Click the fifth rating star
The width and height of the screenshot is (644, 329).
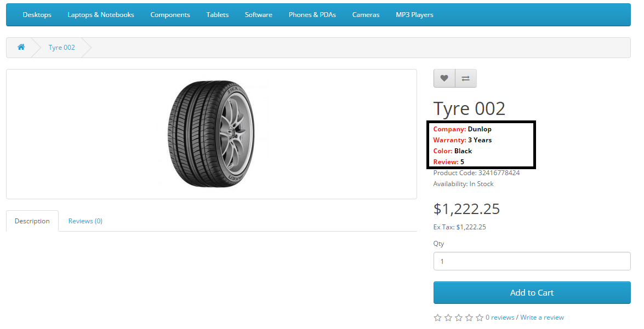[480, 318]
